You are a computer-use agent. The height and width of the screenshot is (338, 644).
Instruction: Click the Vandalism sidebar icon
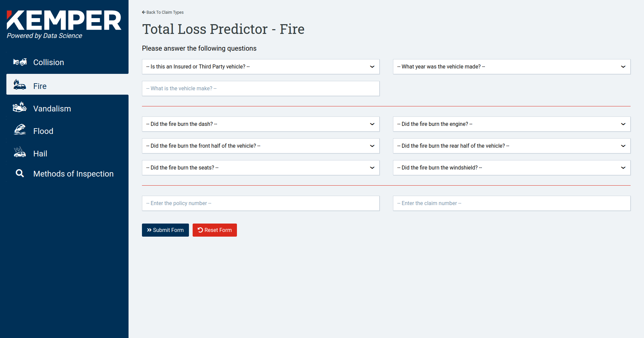click(20, 107)
